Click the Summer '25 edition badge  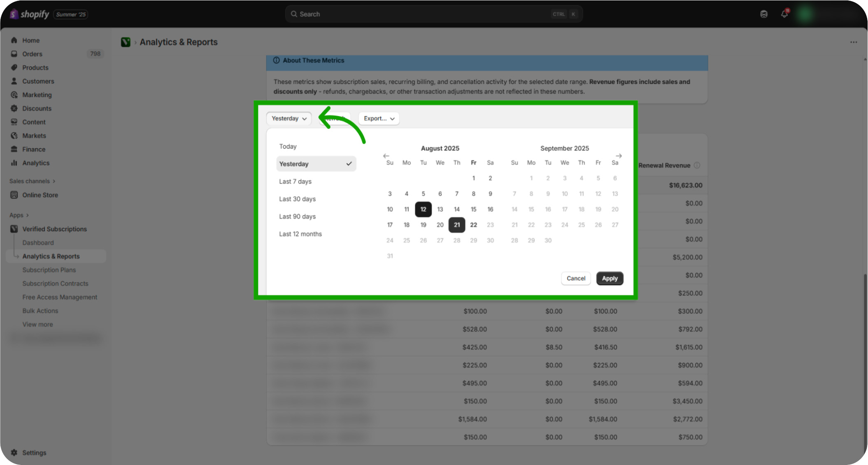(71, 14)
